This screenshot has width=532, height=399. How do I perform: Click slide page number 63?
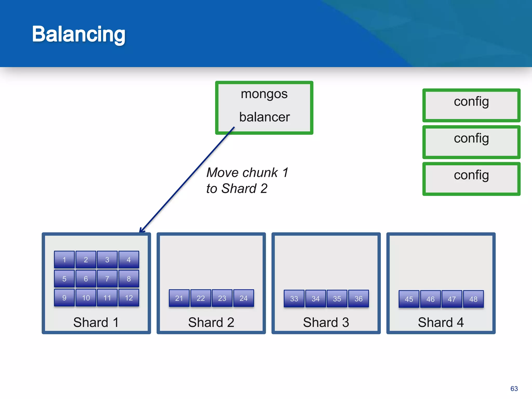(514, 389)
